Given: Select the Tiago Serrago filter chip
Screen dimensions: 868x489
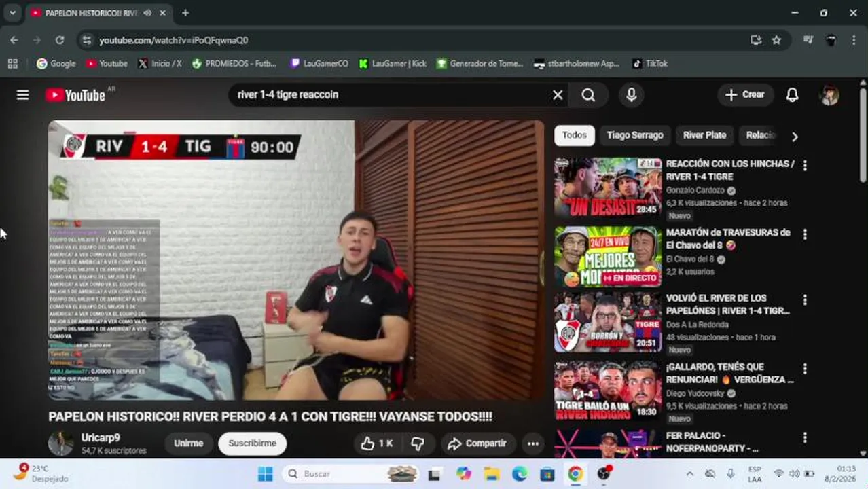Looking at the screenshot, I should pyautogui.click(x=634, y=135).
